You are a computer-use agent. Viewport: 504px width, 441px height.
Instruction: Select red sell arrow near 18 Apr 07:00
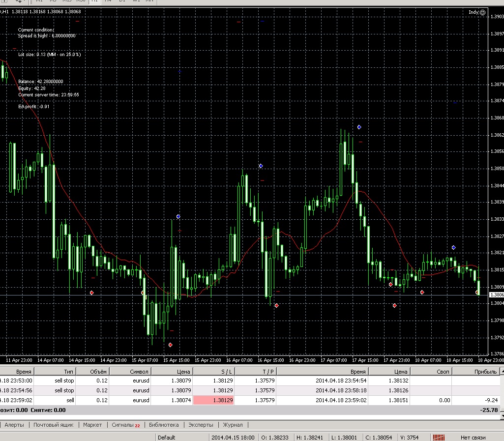pyautogui.click(x=422, y=292)
